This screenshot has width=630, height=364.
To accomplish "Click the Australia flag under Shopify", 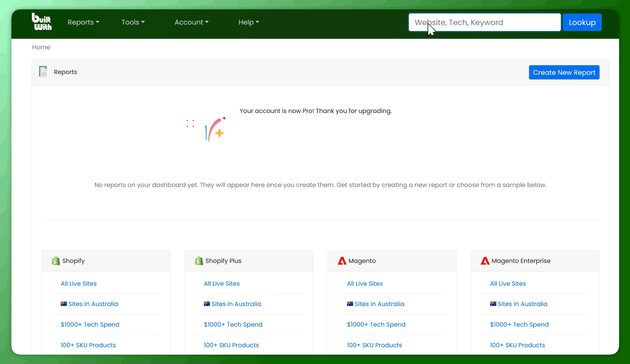I will pos(64,304).
